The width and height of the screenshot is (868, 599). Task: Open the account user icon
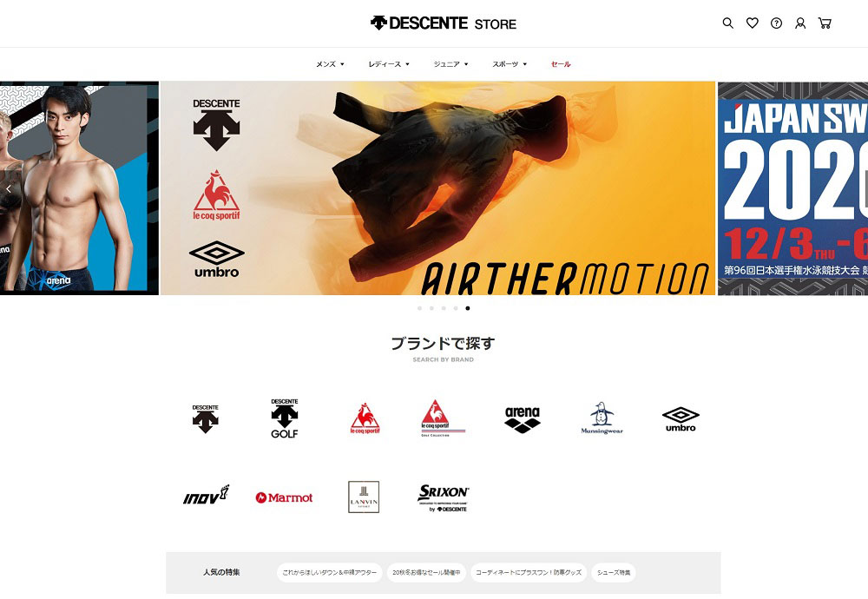coord(800,23)
